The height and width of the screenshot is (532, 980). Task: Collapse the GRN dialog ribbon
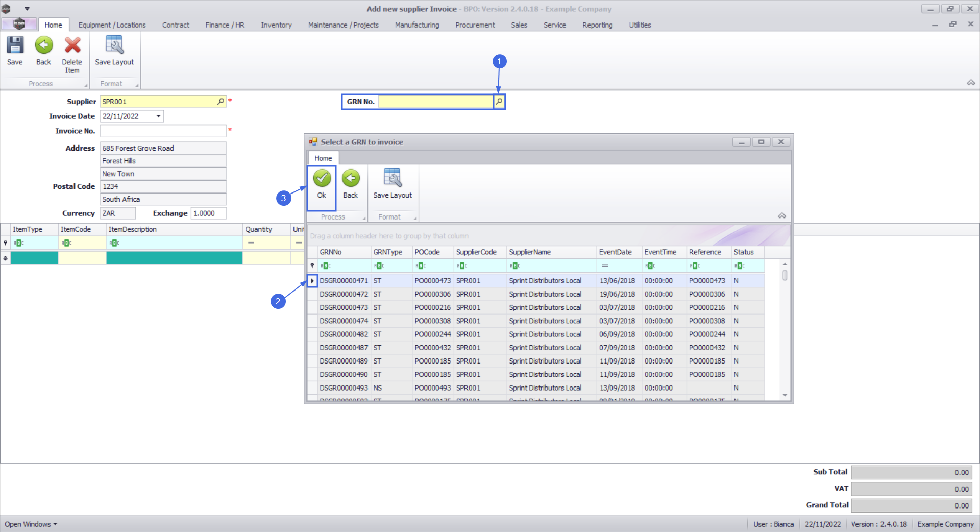[781, 216]
